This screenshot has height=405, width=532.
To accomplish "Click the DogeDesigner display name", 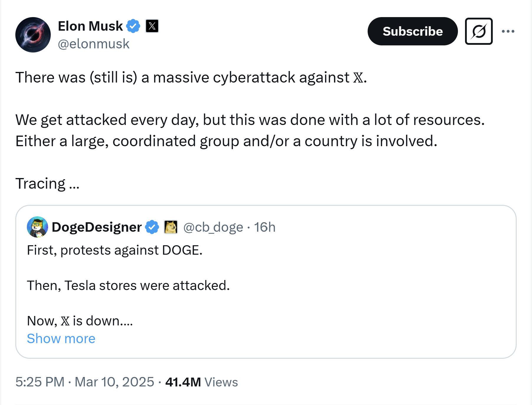I will click(x=97, y=227).
